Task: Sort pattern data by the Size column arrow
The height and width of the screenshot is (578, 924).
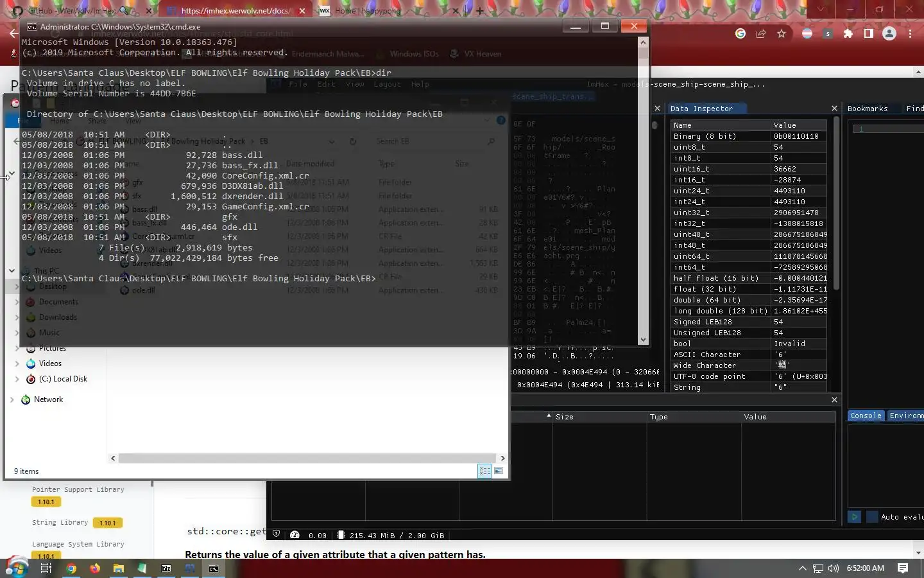Action: tap(549, 416)
